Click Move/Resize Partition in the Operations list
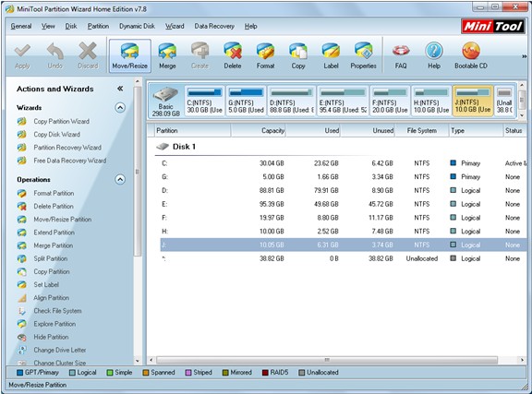The height and width of the screenshot is (394, 532). (63, 220)
